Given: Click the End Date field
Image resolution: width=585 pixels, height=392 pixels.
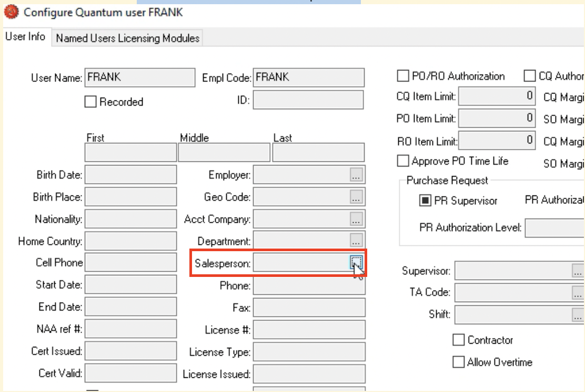Looking at the screenshot, I should pos(130,307).
